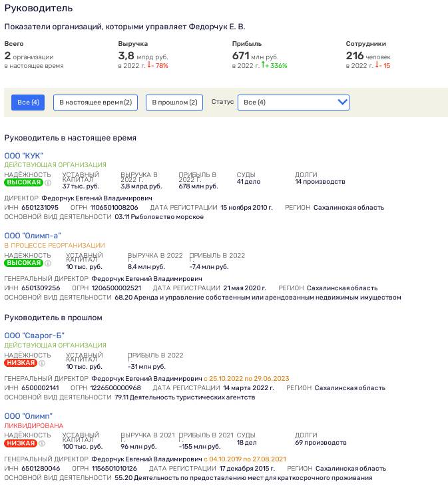
Task: Click director name Федорчук in КУК entry
Action: [97, 198]
